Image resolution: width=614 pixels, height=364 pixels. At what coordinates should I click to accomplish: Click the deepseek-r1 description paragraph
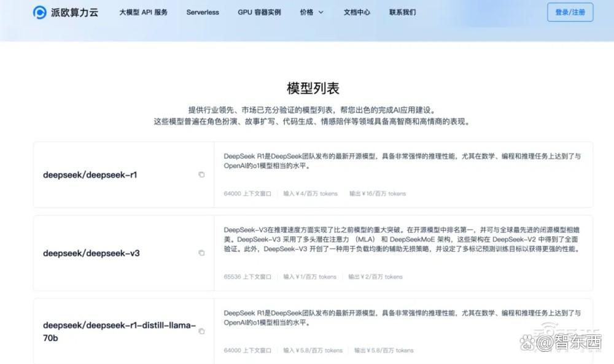pyautogui.click(x=402, y=161)
